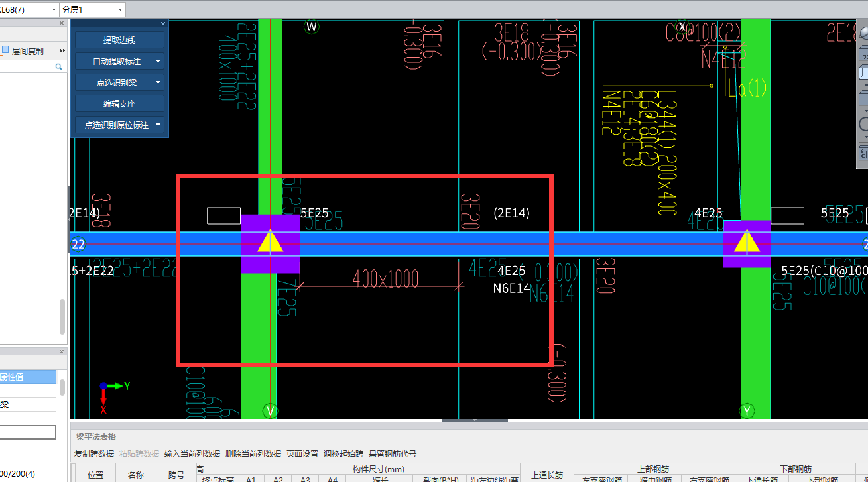This screenshot has height=482, width=868.
Task: Click the 提取边线 button
Action: 119,40
